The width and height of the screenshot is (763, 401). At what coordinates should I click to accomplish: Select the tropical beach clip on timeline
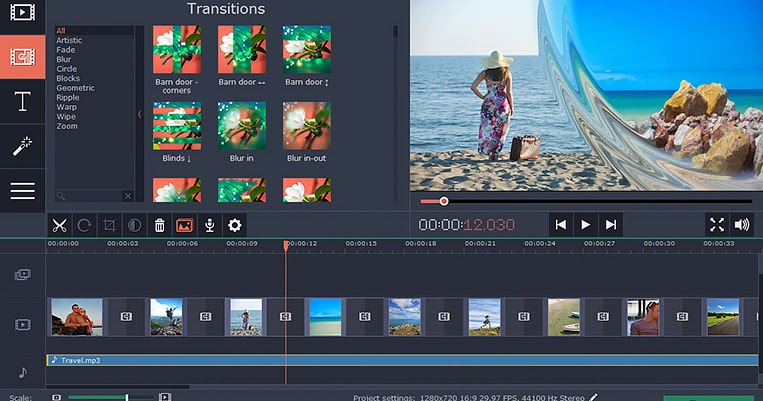[x=326, y=317]
